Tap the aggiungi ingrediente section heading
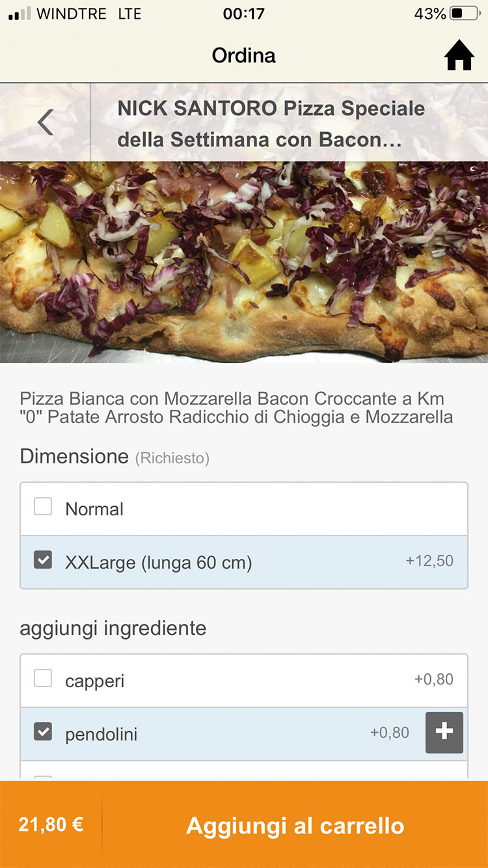 pyautogui.click(x=113, y=629)
